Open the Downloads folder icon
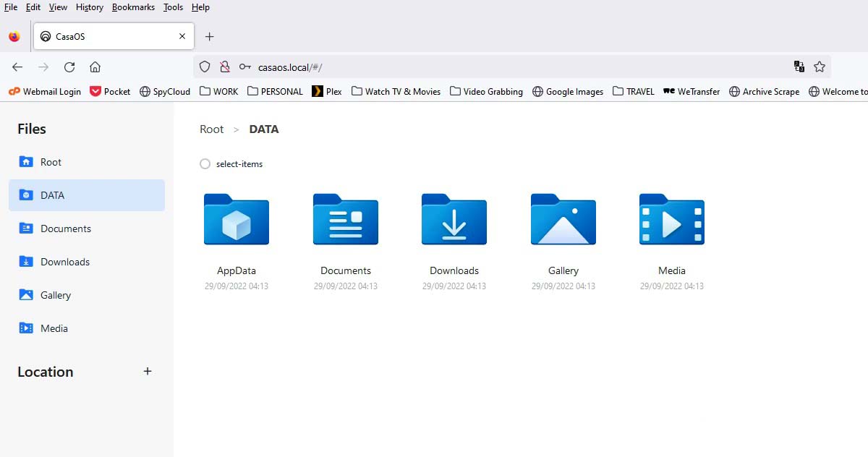Viewport: 868px width, 457px height. (x=454, y=220)
